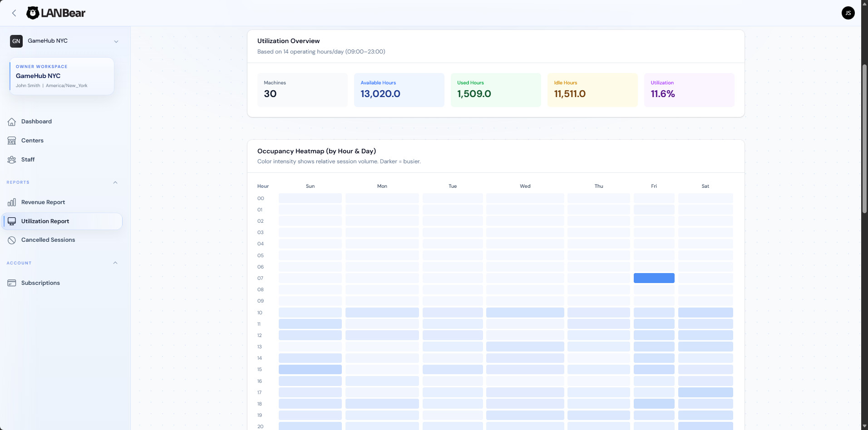This screenshot has width=868, height=430.
Task: Click the Dashboard house icon
Action: pyautogui.click(x=12, y=122)
